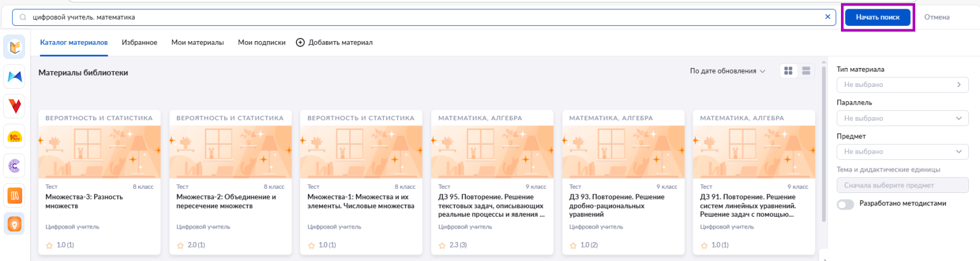Open the orange book library icon in sidebar

point(15,47)
